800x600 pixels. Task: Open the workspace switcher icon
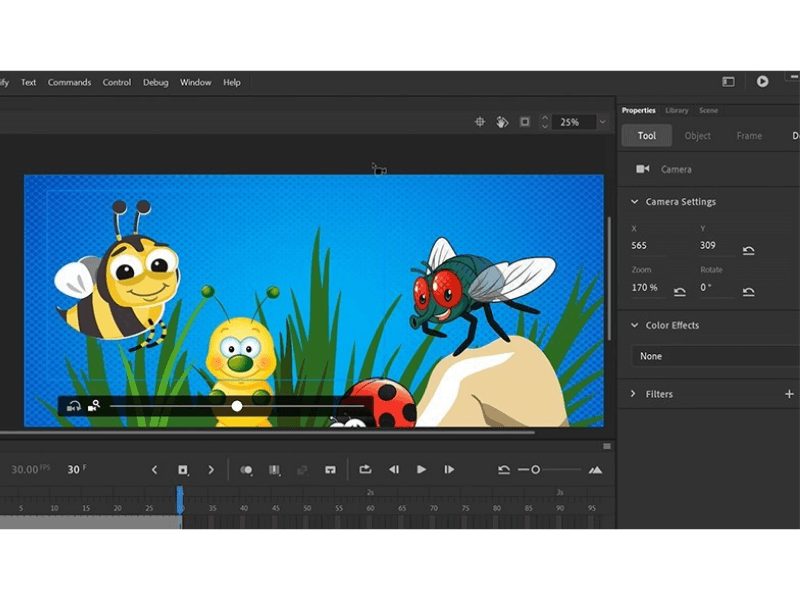[728, 82]
